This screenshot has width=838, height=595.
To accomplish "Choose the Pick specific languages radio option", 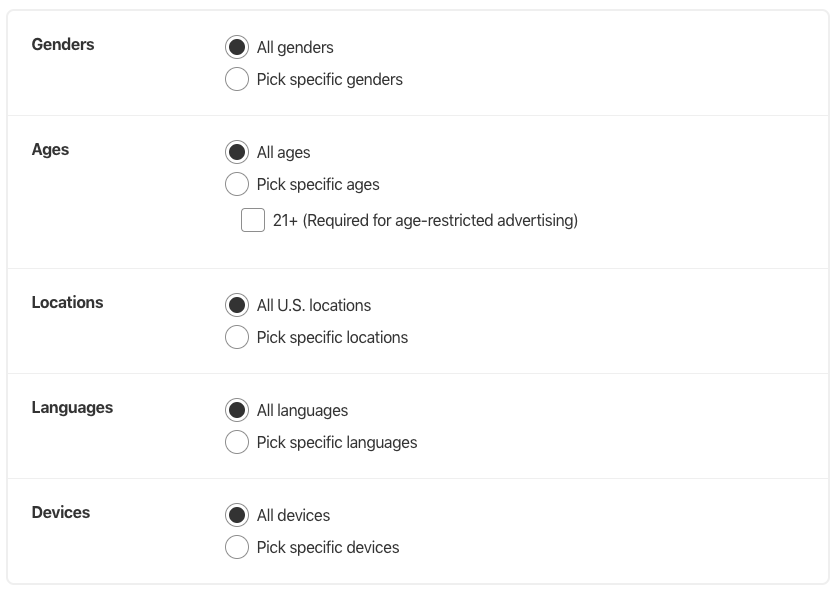I will pyautogui.click(x=237, y=442).
